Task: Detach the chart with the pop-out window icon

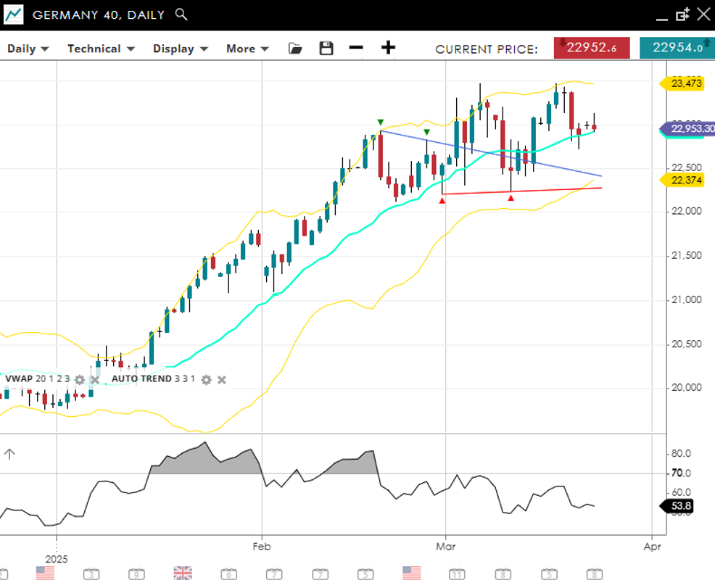Action: (x=682, y=15)
